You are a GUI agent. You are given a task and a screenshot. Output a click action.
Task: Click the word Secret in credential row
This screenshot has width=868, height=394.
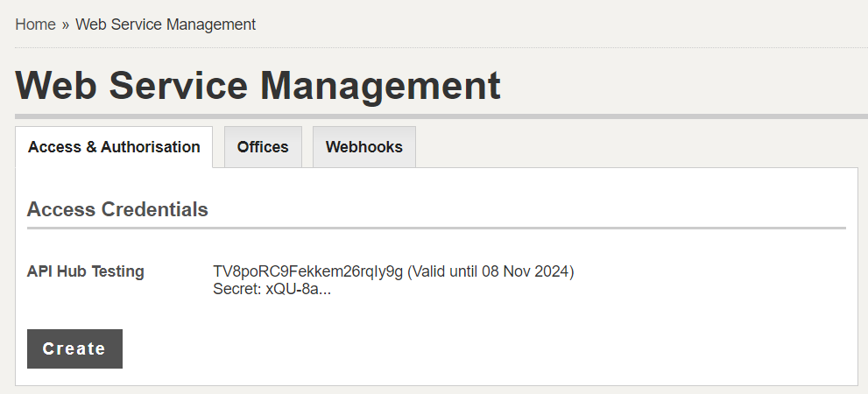(235, 289)
